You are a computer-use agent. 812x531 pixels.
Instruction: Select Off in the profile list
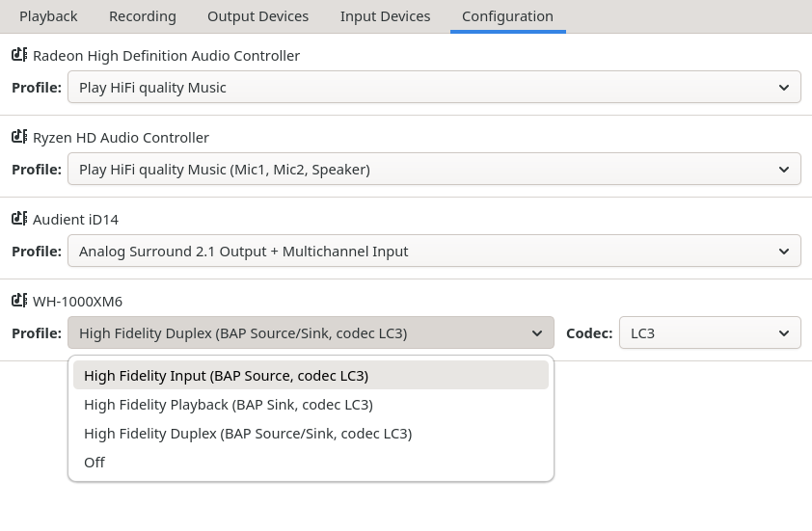click(311, 463)
